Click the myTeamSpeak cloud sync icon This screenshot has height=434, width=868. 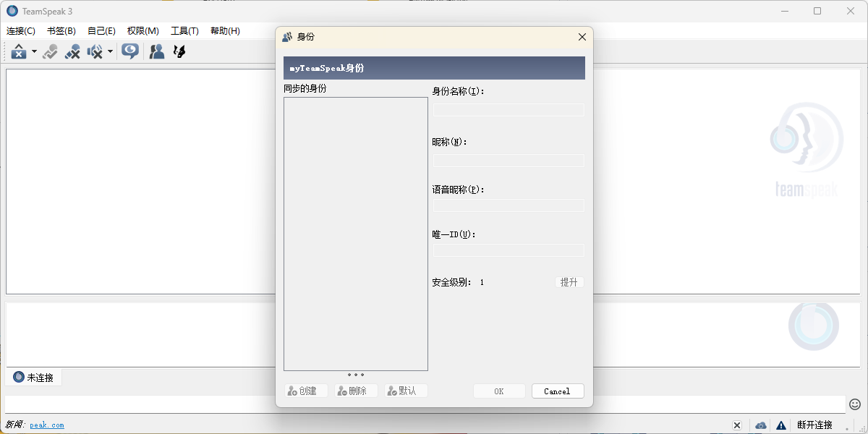[x=761, y=425]
